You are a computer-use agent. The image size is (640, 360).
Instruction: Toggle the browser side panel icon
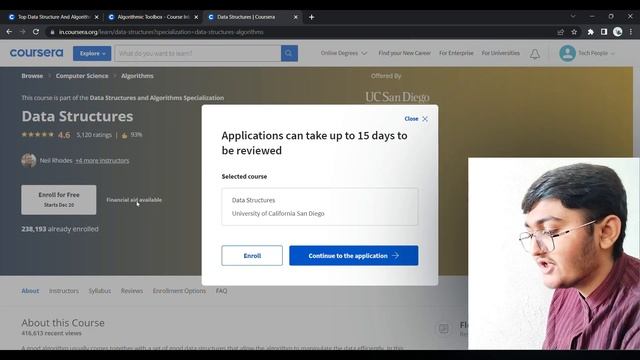(x=604, y=32)
